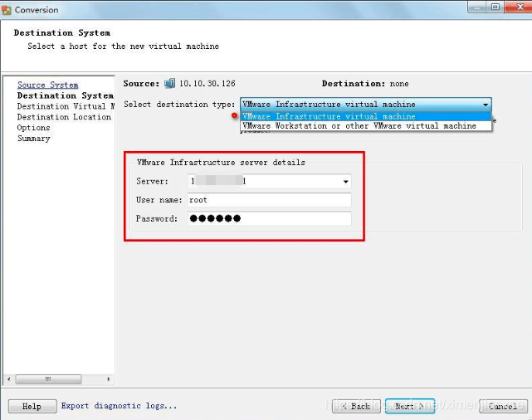
Task: Click the right arrow of sidebar scrollbar
Action: [108, 379]
